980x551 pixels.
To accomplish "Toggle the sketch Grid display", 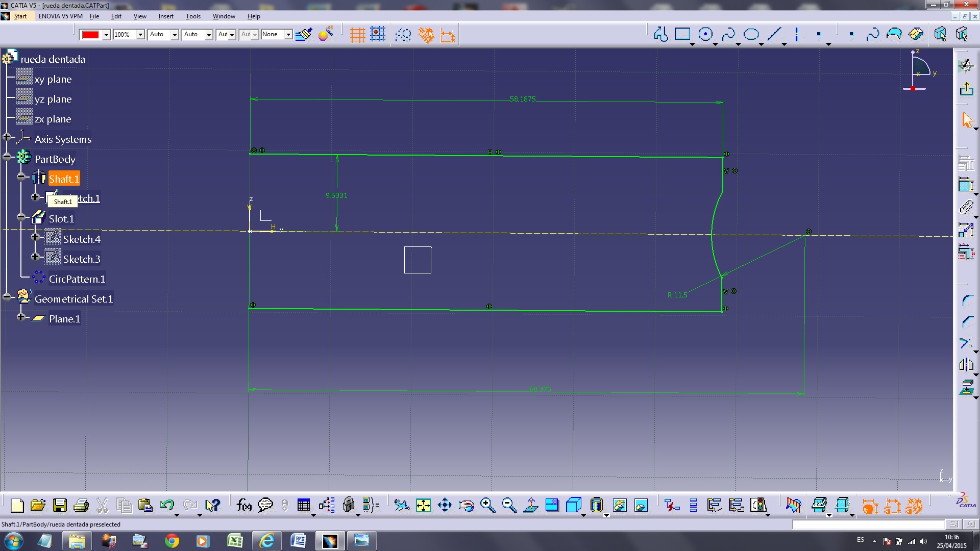I will tap(357, 35).
